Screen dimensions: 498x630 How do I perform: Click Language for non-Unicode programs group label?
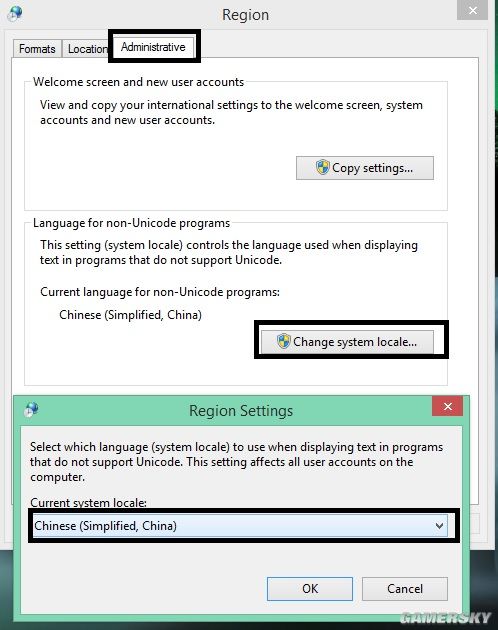[131, 223]
